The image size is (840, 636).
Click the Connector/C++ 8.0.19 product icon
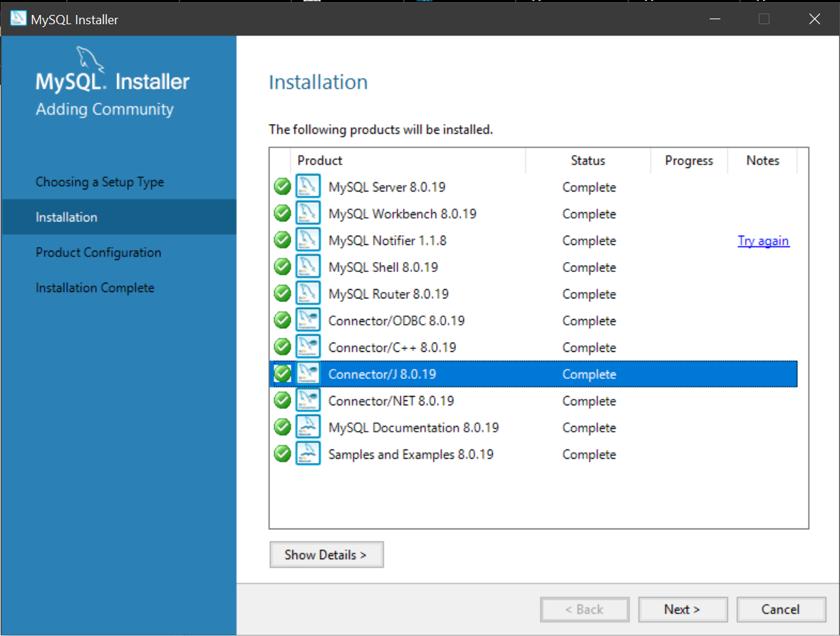point(308,347)
